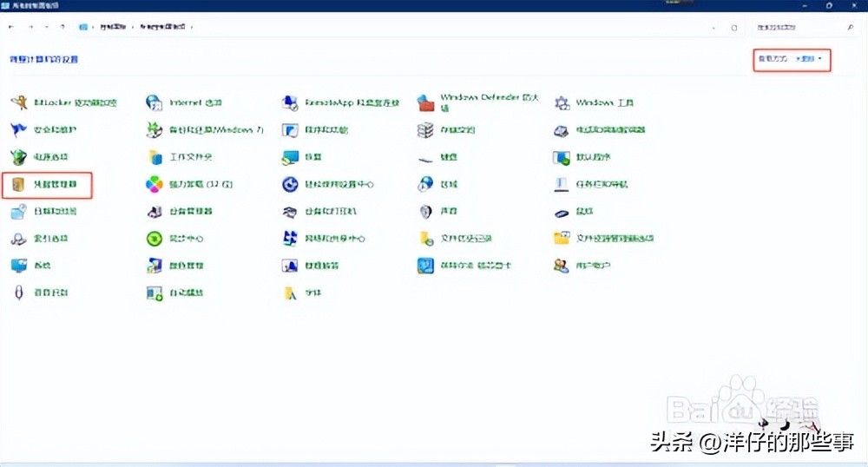Open the Sound speaker item
The height and width of the screenshot is (467, 868).
[x=437, y=212]
